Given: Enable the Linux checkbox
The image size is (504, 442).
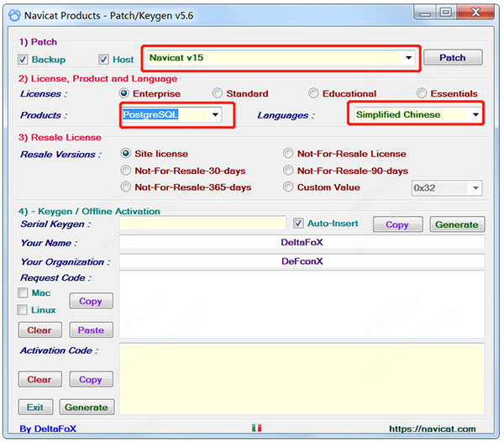Looking at the screenshot, I should pyautogui.click(x=22, y=310).
